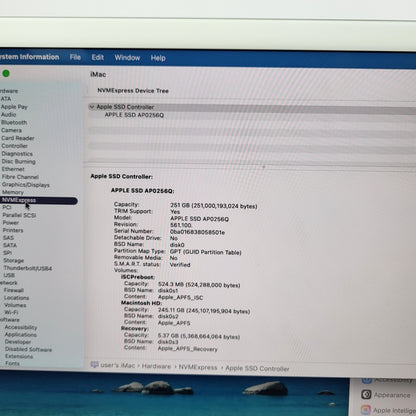This screenshot has height=416, width=416.
Task: Select Ethernet in the sidebar
Action: tap(13, 169)
